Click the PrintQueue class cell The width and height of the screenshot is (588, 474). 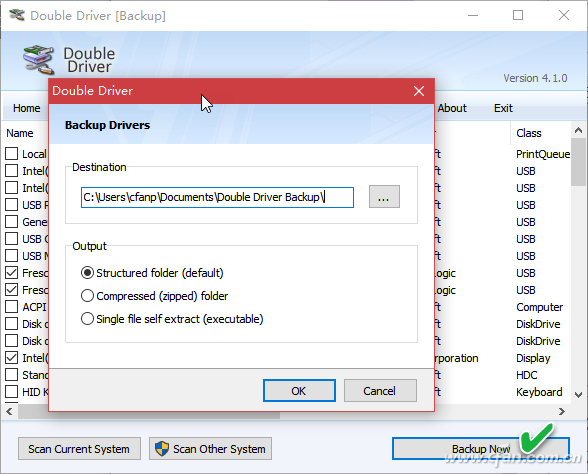[543, 154]
